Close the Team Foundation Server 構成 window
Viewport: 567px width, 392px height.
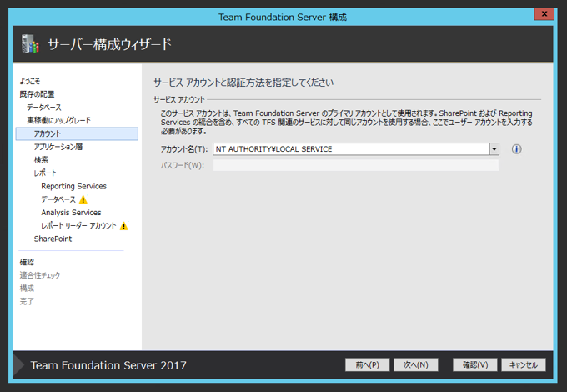(x=544, y=14)
